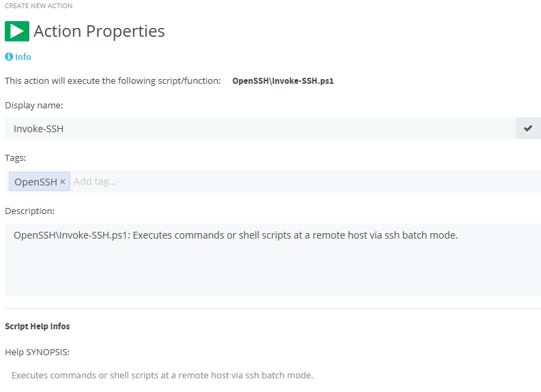Screen dimensions: 541x392
Task: Click the Action Properties heading
Action: click(99, 31)
